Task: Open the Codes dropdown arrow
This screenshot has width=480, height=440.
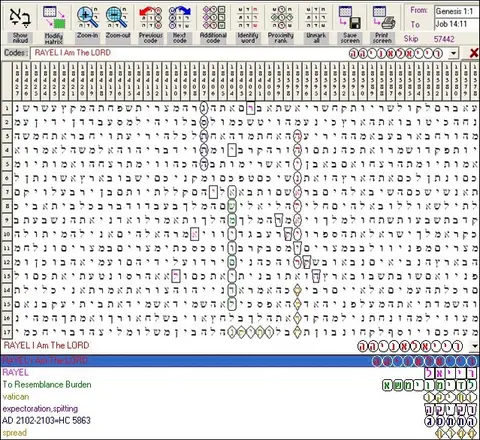Action: [x=453, y=53]
